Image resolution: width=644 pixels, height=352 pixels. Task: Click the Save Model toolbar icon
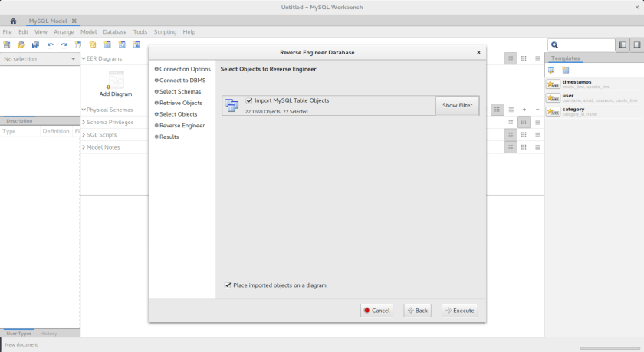(x=35, y=44)
